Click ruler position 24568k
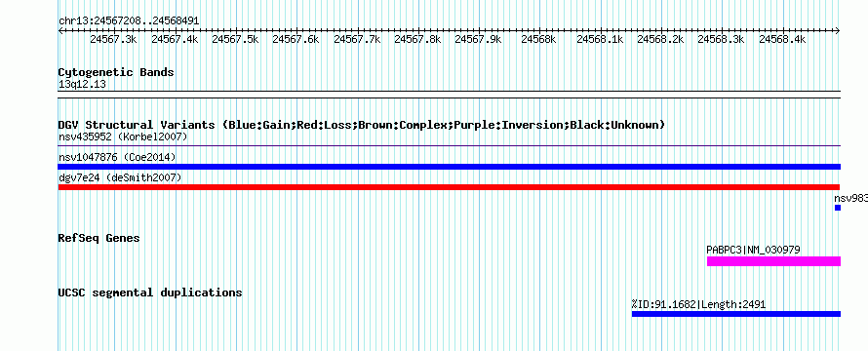The image size is (868, 351). 539,39
